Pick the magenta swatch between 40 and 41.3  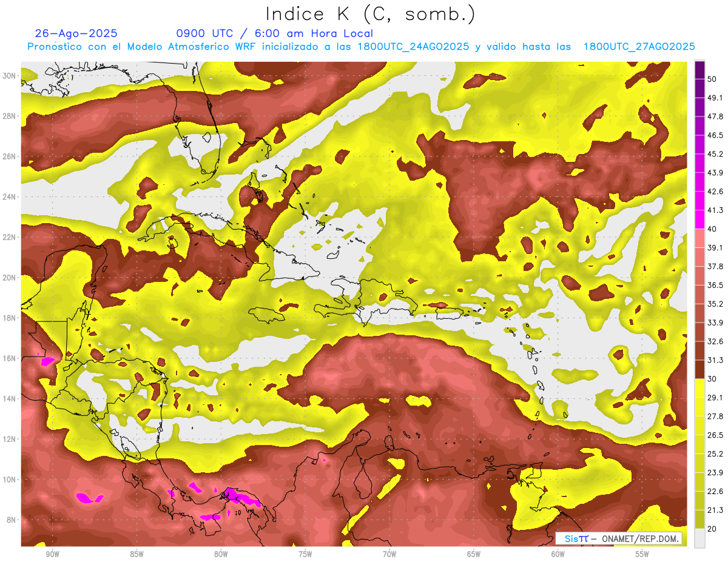(700, 219)
